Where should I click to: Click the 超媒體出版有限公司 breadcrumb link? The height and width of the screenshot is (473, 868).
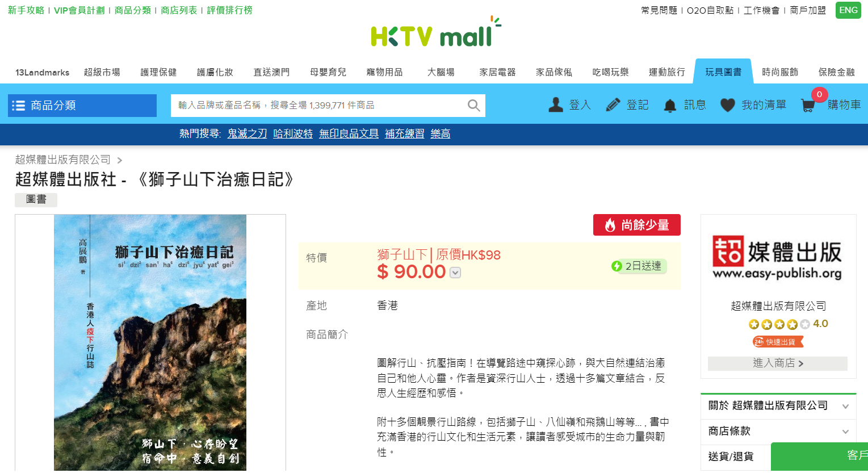point(63,160)
